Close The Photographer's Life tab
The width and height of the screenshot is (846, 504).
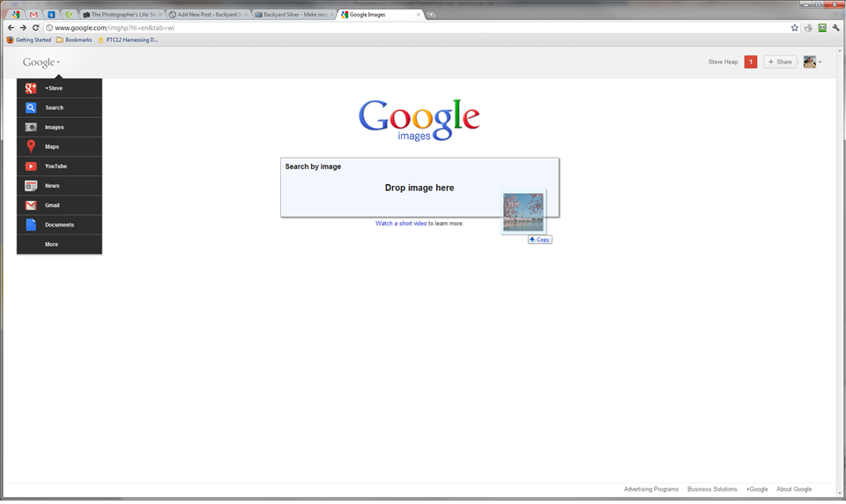point(160,15)
